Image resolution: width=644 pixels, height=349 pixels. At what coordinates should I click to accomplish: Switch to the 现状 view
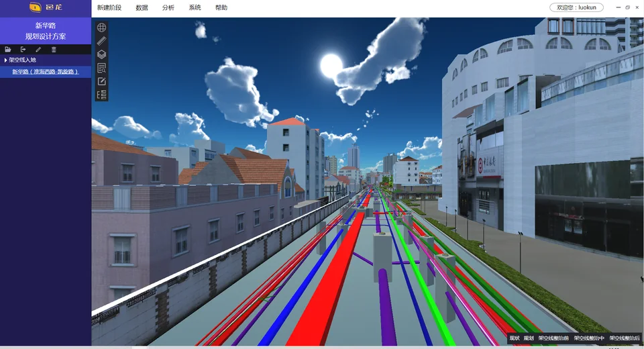pos(515,338)
